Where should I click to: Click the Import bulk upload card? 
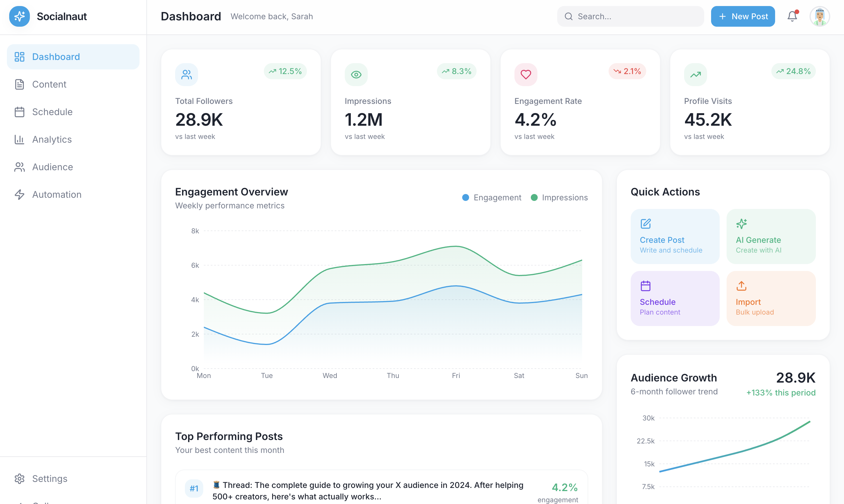(771, 298)
